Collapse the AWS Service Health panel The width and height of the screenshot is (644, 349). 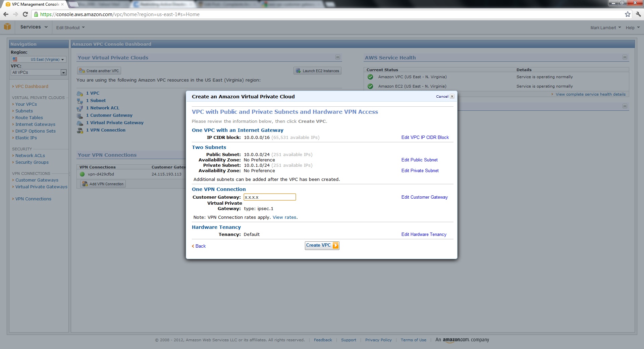pyautogui.click(x=625, y=57)
